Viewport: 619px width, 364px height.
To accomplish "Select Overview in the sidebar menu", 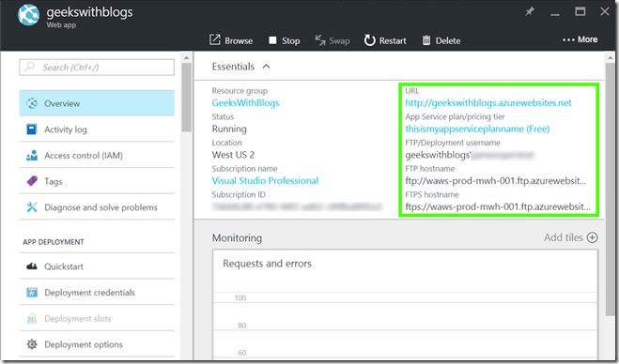I will point(97,103).
